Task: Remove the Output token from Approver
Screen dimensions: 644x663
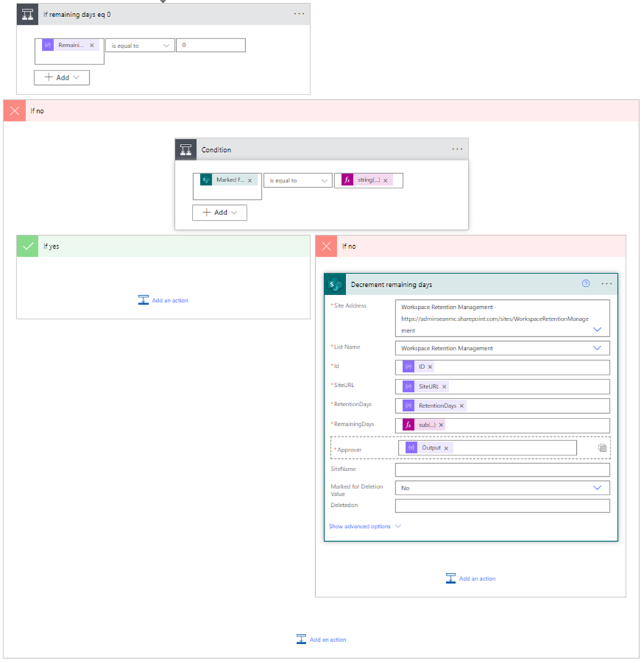Action: [x=446, y=448]
